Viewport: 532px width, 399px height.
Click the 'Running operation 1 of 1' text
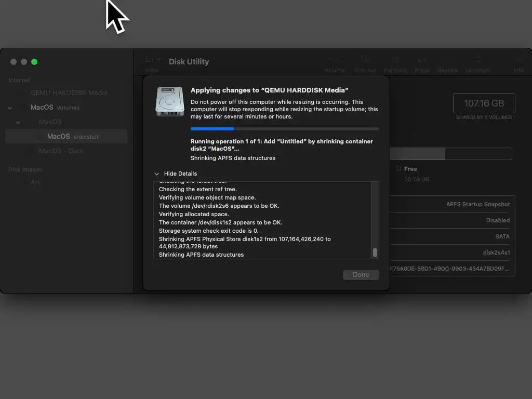(x=282, y=145)
